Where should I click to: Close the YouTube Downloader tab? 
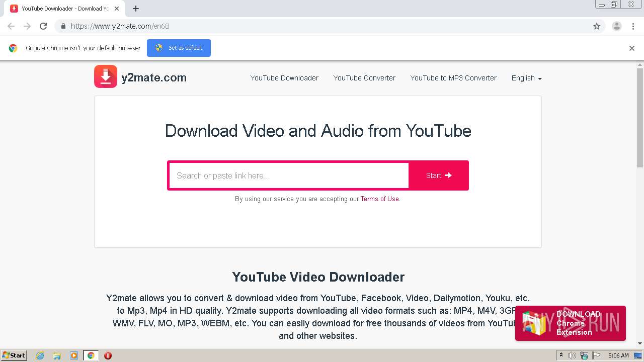117,9
